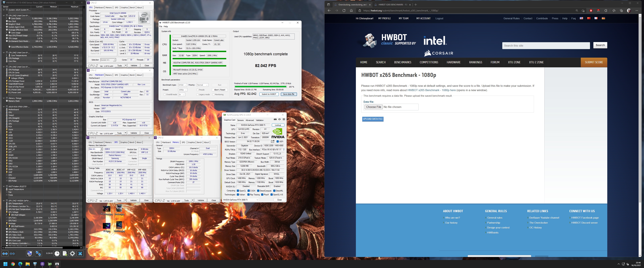
Task: Open Kraken.jpg desktop thumbnail
Action: point(119,210)
